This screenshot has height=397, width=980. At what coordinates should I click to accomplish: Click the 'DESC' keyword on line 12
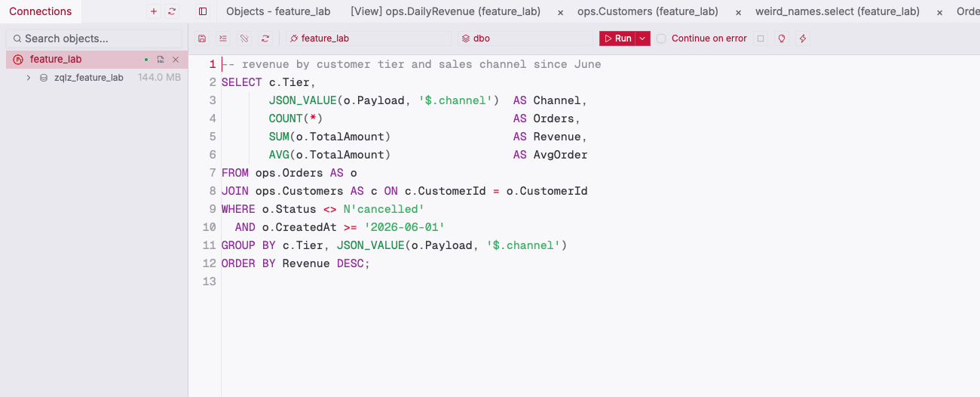(x=351, y=263)
